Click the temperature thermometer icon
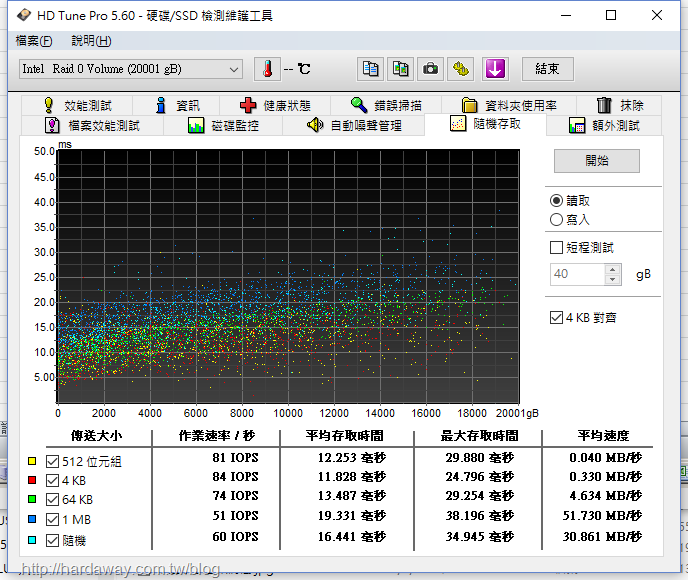 (x=267, y=69)
